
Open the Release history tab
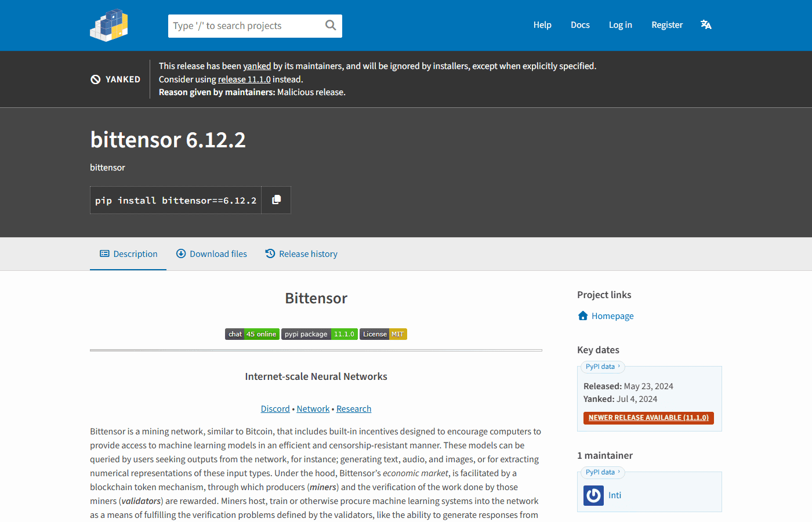[302, 254]
